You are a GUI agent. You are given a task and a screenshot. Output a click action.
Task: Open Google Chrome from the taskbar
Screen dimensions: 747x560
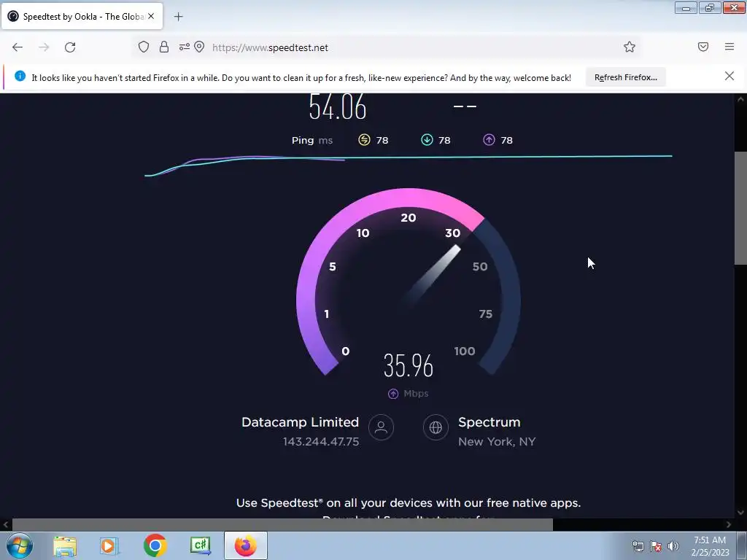tap(155, 545)
